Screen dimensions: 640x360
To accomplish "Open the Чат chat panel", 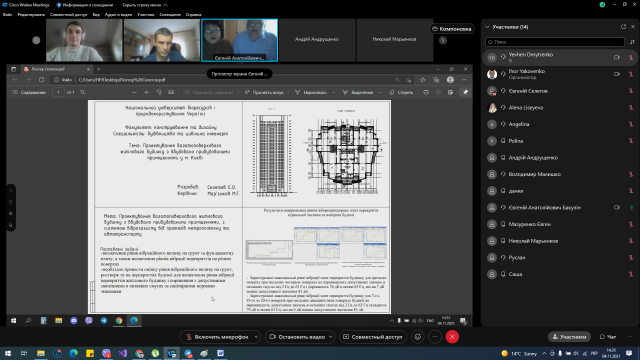I will pos(608,337).
